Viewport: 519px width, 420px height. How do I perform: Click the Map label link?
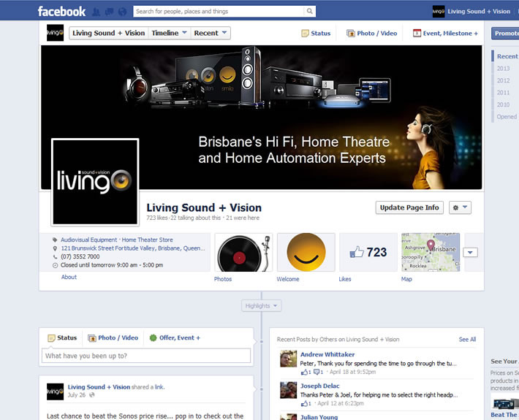click(406, 279)
